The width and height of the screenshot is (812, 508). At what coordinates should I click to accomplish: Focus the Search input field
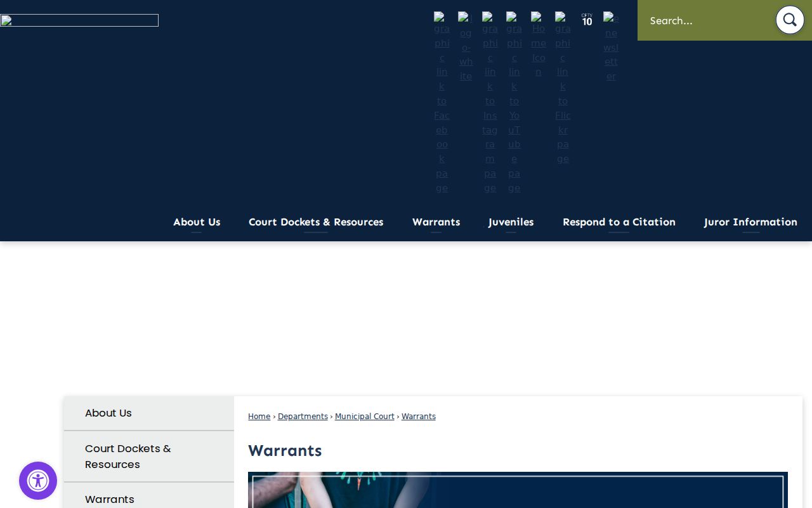click(705, 20)
